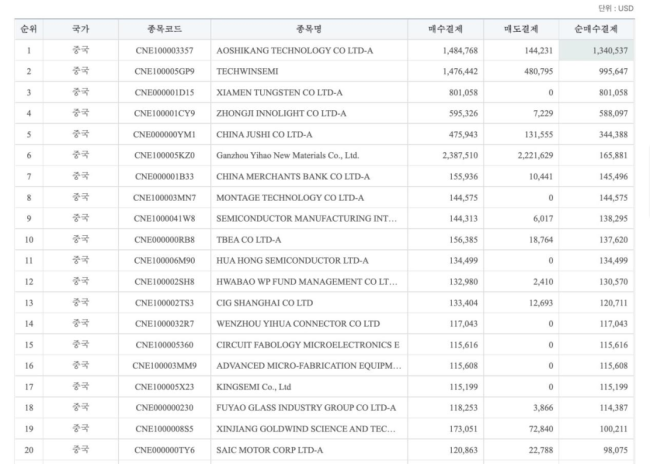Click stock code CNE100003357
Viewport: 650px width, 464px height.
(164, 51)
